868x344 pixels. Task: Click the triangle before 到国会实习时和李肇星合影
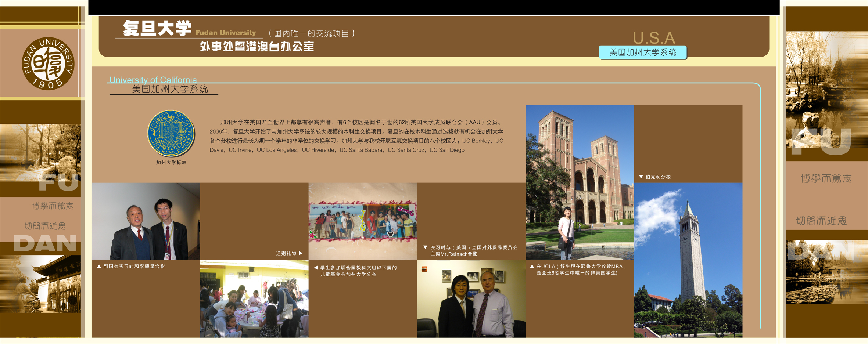[99, 267]
